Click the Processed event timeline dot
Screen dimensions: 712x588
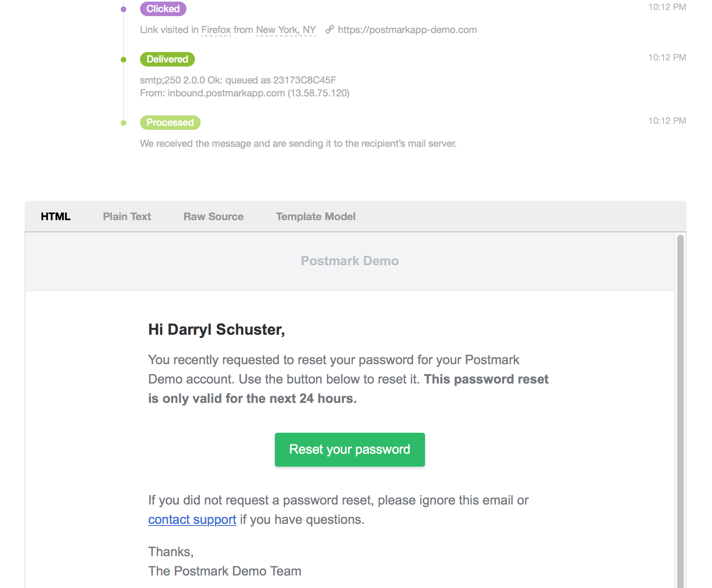[124, 123]
